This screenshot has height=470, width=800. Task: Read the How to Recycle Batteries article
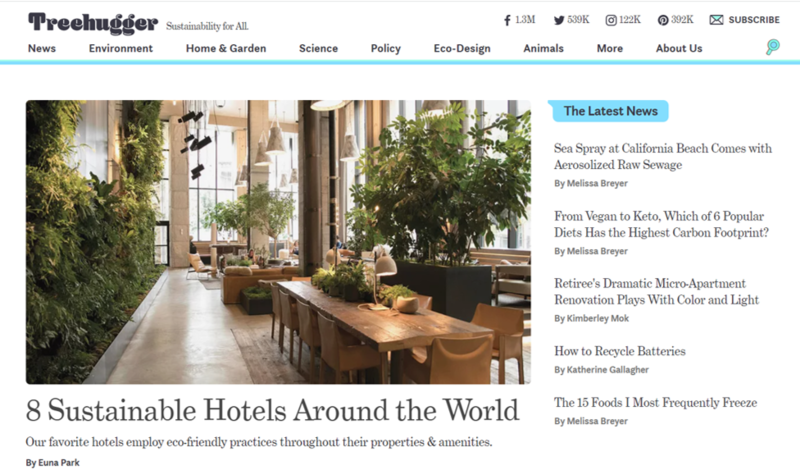(x=620, y=351)
